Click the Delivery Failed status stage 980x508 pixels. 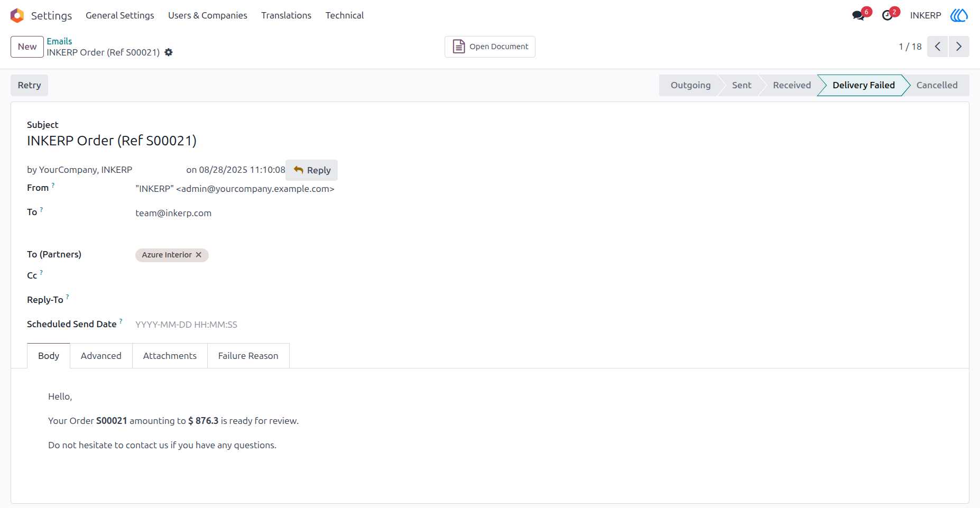(x=863, y=85)
